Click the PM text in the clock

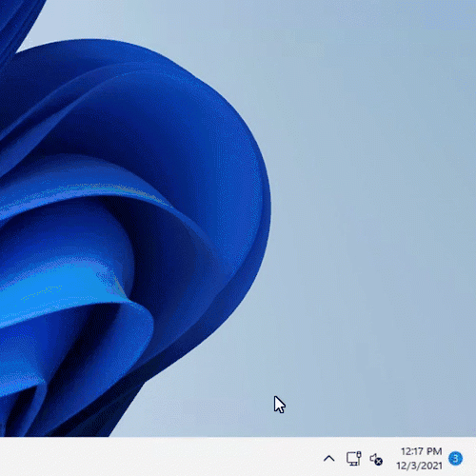434,451
